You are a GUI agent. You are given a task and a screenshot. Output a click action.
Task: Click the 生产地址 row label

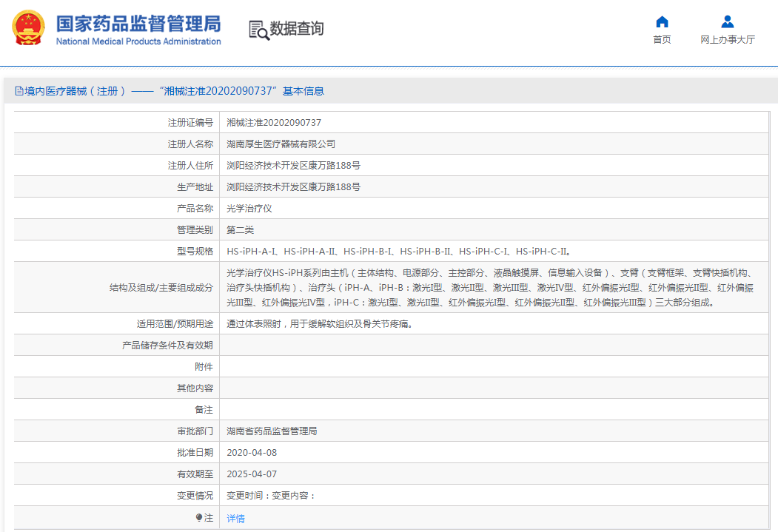pyautogui.click(x=195, y=187)
